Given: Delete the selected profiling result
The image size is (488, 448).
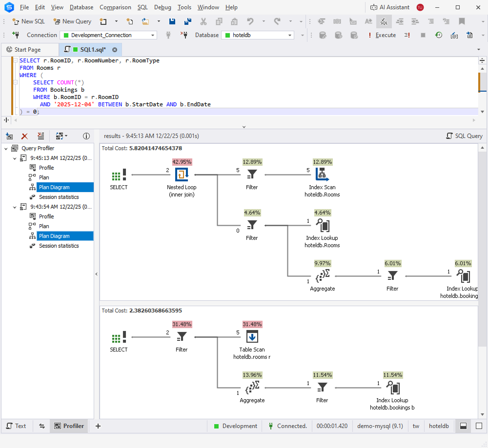Looking at the screenshot, I should tap(24, 136).
